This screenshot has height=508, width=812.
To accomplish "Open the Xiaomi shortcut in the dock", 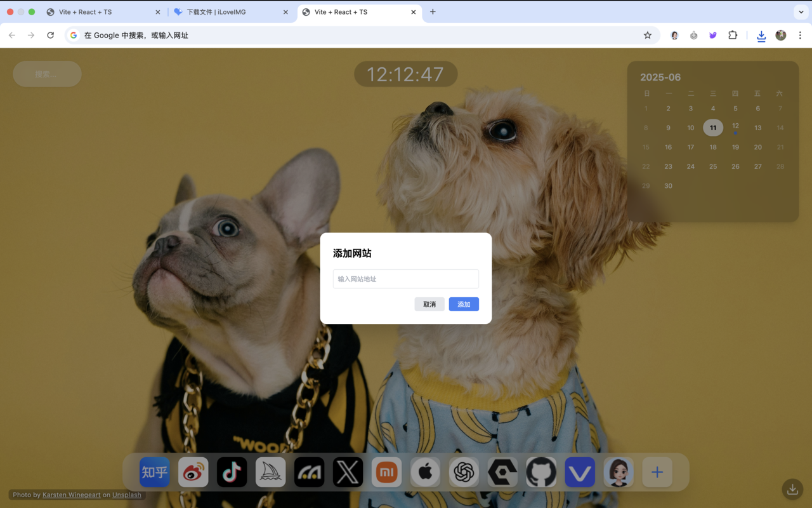I will click(387, 472).
